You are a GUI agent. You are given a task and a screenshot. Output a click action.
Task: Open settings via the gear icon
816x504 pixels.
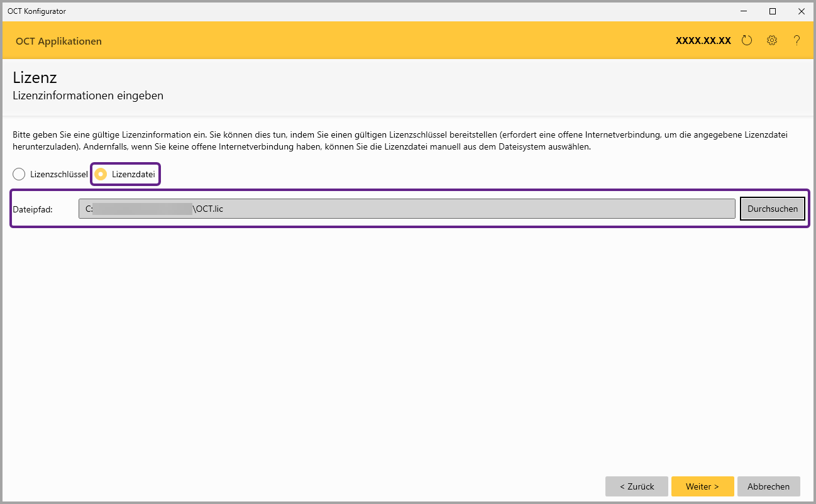point(772,41)
